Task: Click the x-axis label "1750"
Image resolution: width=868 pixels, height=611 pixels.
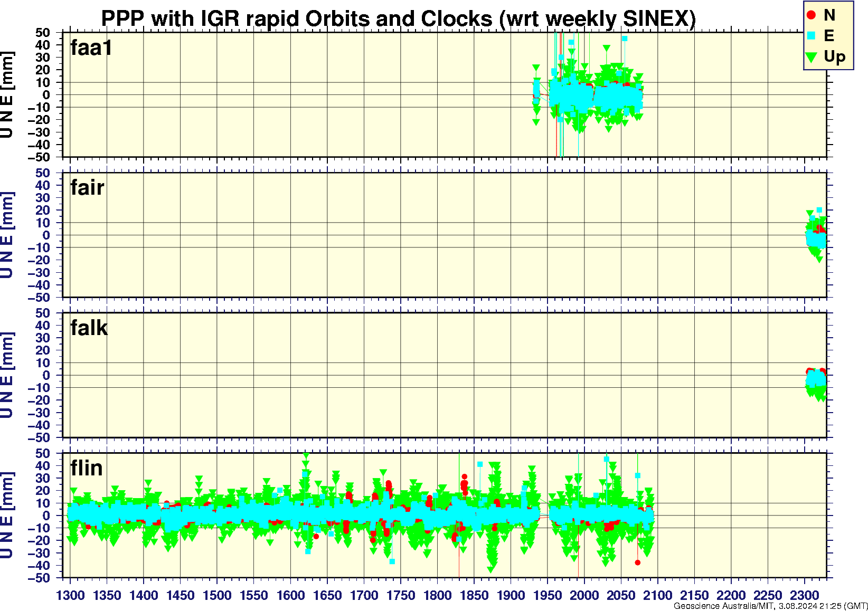Action: 401,595
